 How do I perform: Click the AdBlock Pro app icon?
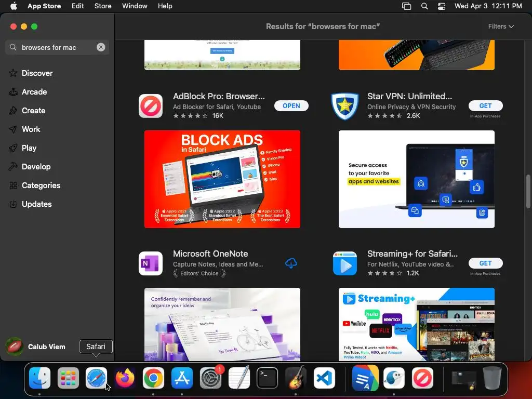[151, 106]
